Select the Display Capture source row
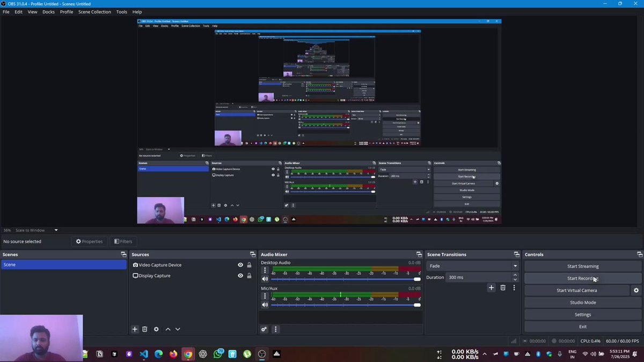The height and width of the screenshot is (362, 644). pyautogui.click(x=193, y=276)
